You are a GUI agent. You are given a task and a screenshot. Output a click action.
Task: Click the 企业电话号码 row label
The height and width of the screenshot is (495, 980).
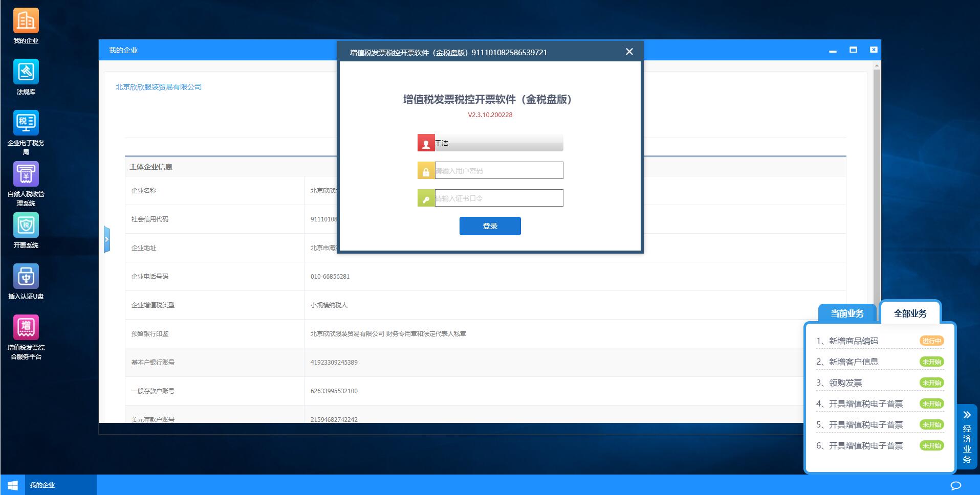pos(149,276)
